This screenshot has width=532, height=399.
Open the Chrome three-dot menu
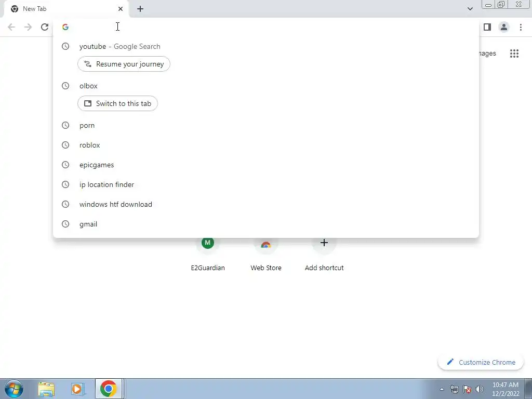click(521, 27)
